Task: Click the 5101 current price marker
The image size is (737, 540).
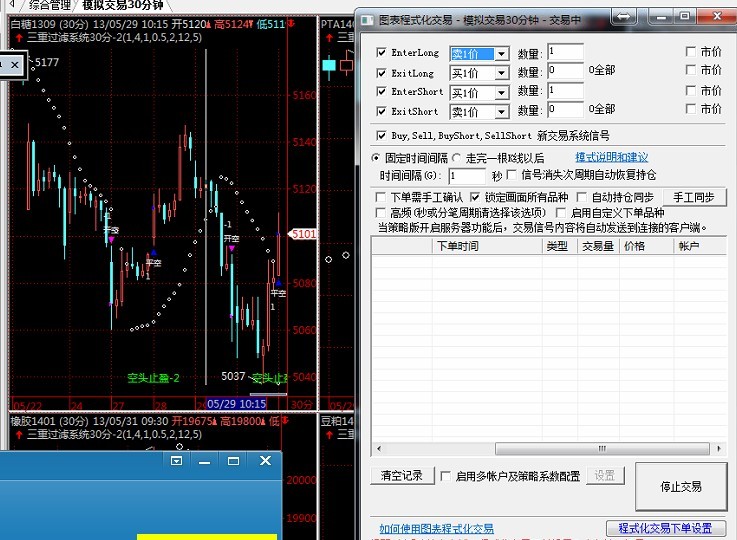Action: [303, 234]
